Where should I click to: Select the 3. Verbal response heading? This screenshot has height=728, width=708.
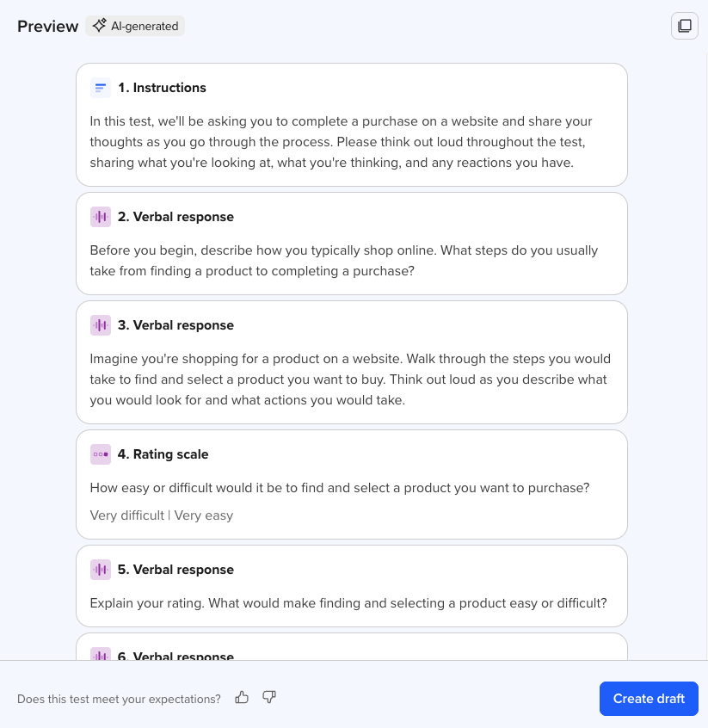click(175, 325)
